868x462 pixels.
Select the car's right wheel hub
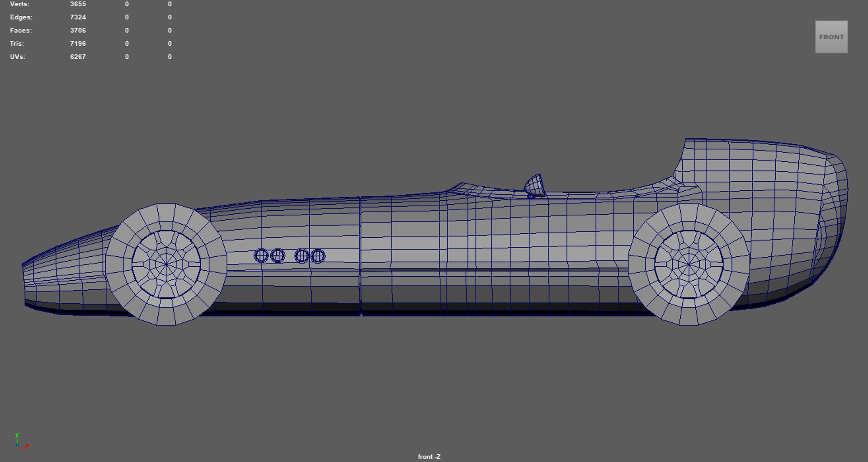[689, 264]
